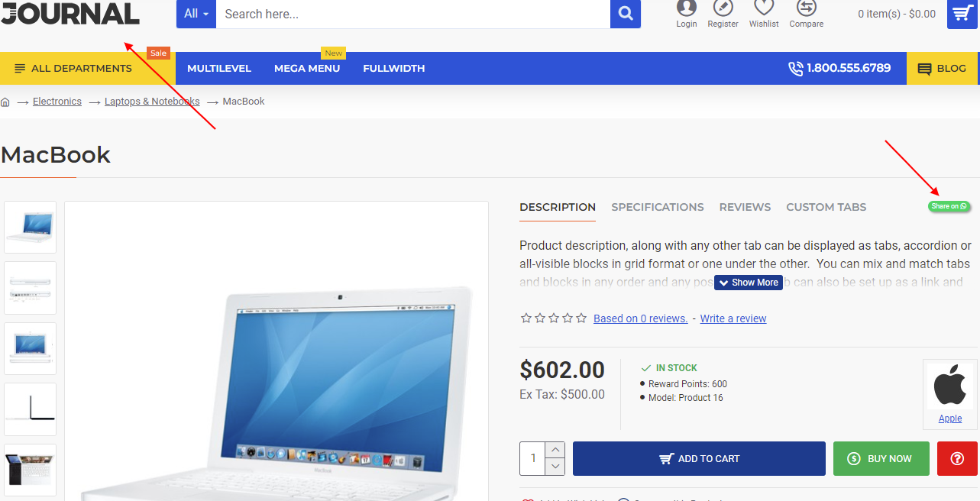Click the empty review star rating
This screenshot has height=501, width=980.
pos(554,318)
